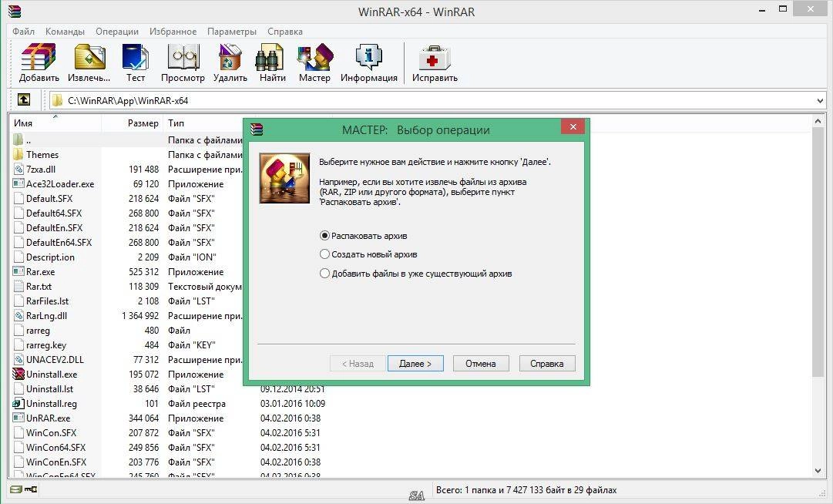Select the DefaultEn.SFX file name

click(x=54, y=228)
